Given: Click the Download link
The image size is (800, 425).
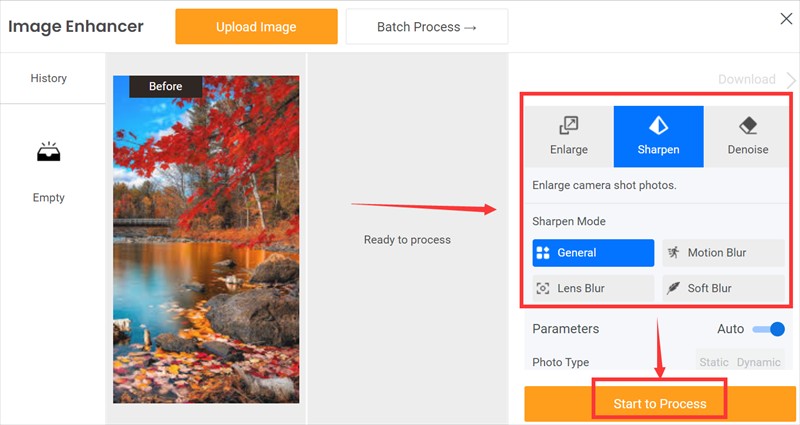Looking at the screenshot, I should (x=746, y=80).
